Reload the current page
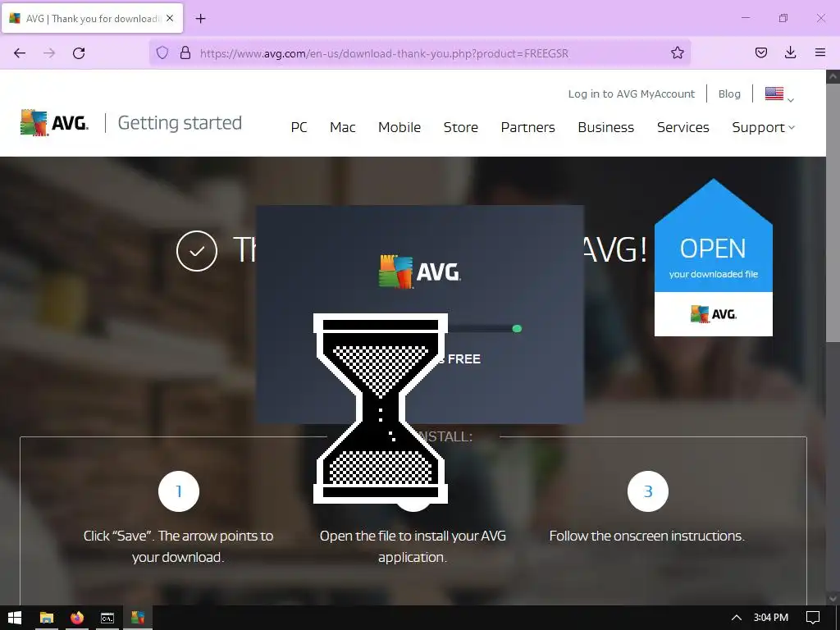The image size is (840, 630). [79, 53]
